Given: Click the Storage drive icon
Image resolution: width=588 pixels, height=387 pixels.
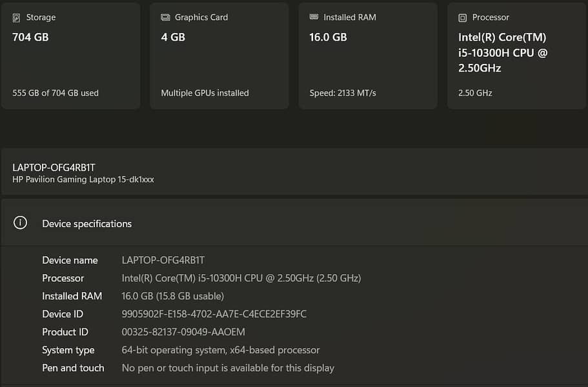Looking at the screenshot, I should pyautogui.click(x=16, y=17).
